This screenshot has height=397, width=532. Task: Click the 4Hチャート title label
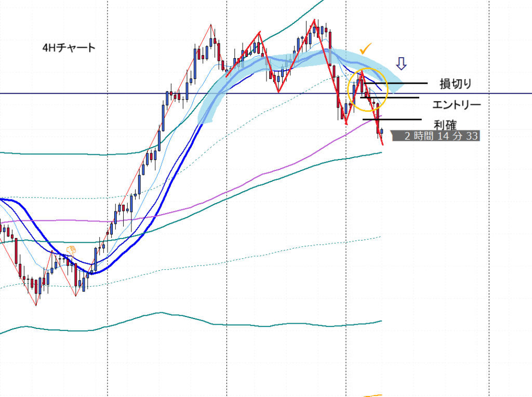[x=69, y=48]
